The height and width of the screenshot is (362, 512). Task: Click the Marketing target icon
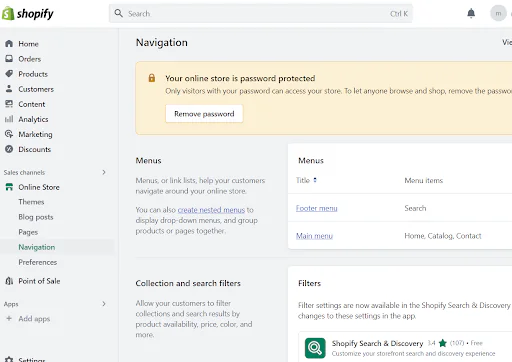tap(9, 134)
